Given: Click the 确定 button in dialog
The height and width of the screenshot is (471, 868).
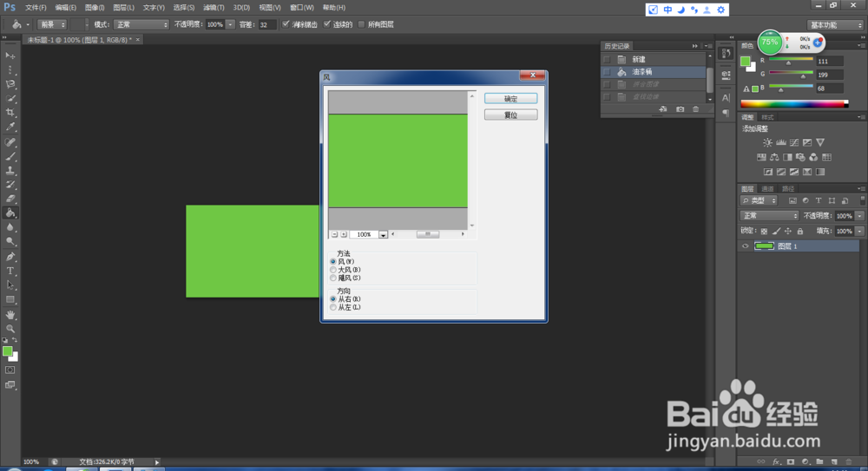Looking at the screenshot, I should (510, 99).
